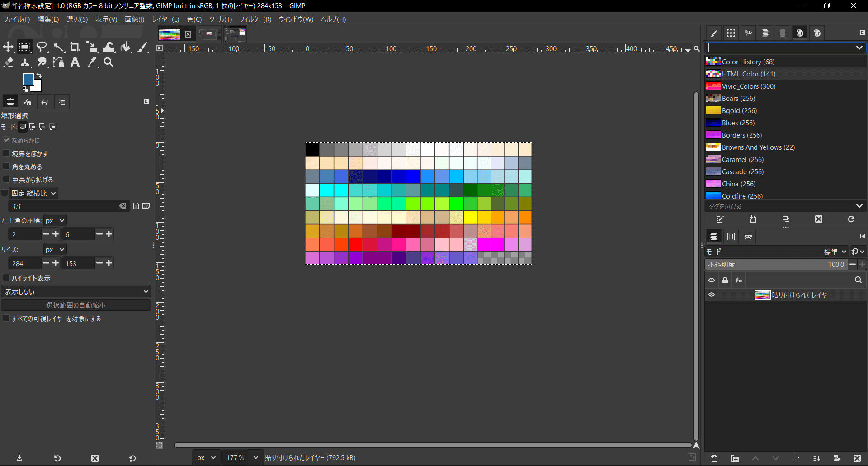The height and width of the screenshot is (466, 868).
Task: Open the zoom level 177% dropdown
Action: click(255, 458)
